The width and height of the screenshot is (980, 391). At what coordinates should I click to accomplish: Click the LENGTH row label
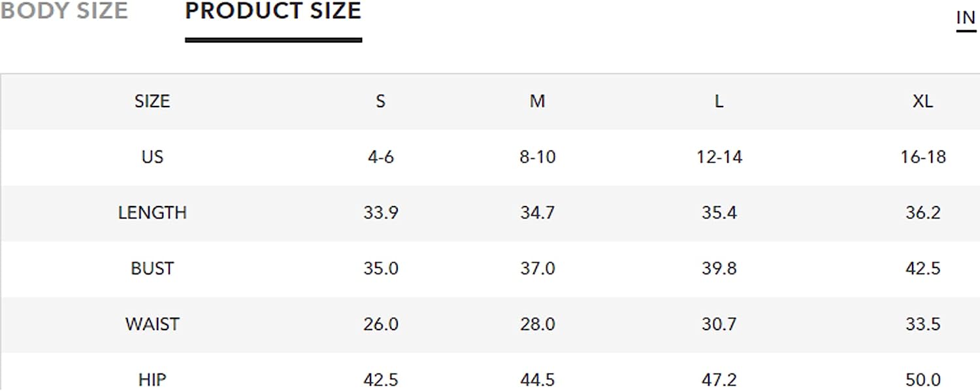(x=152, y=212)
